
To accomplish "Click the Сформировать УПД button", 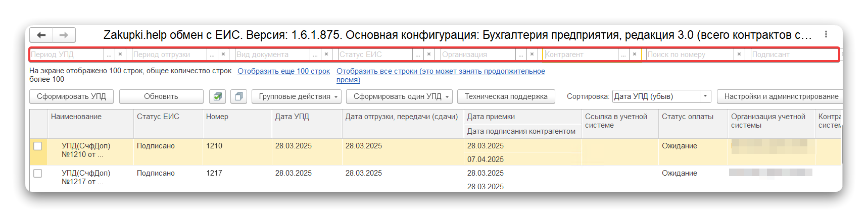I will [x=72, y=96].
